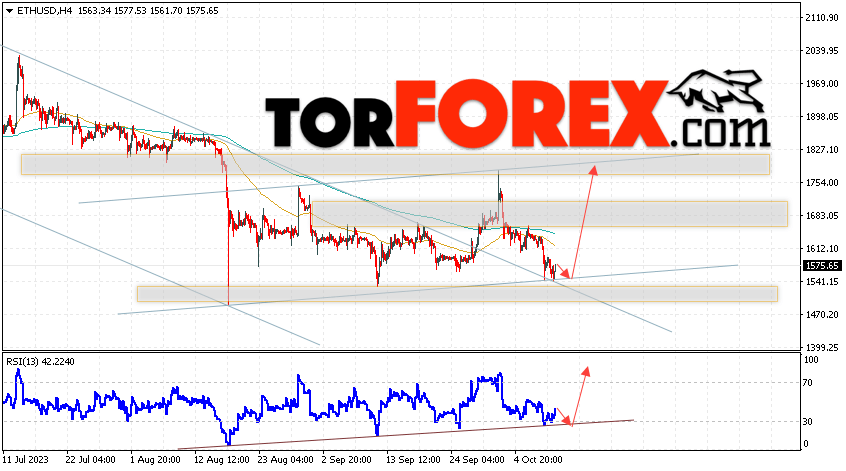The width and height of the screenshot is (846, 471).
Task: Click the RSI scale value 0
Action: point(806,444)
